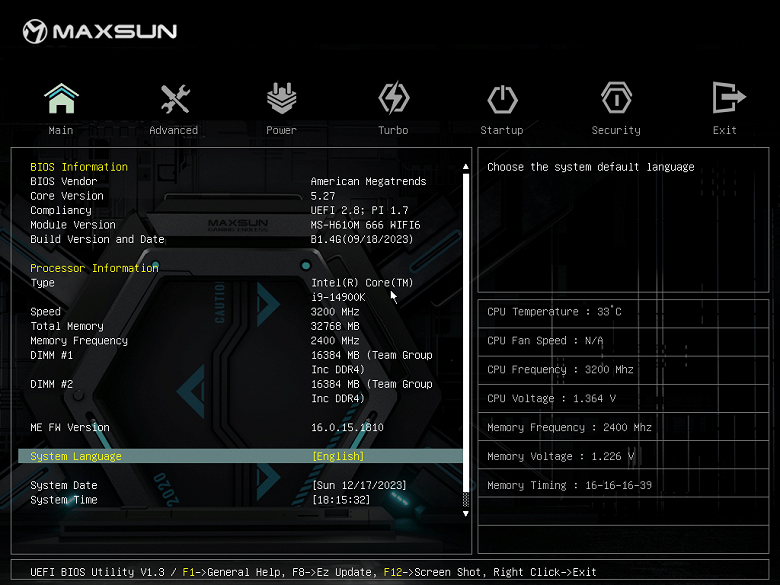
Task: Open the Security shield icon
Action: [616, 98]
